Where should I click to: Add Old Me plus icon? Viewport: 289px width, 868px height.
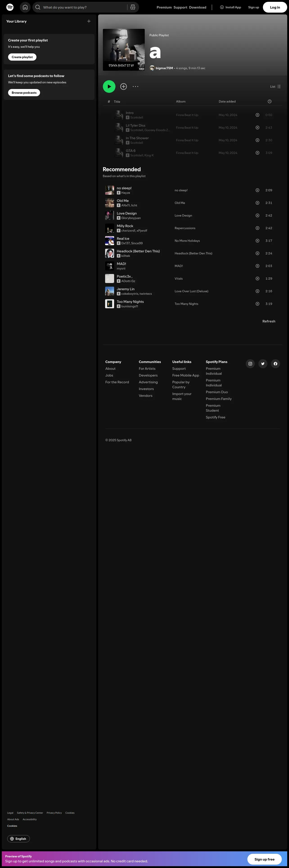(257, 203)
